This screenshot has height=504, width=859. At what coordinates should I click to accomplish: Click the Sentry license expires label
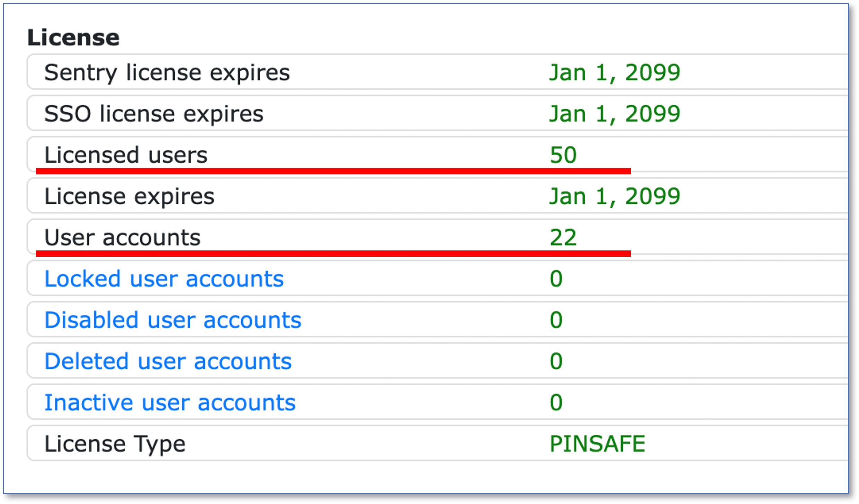click(x=167, y=73)
